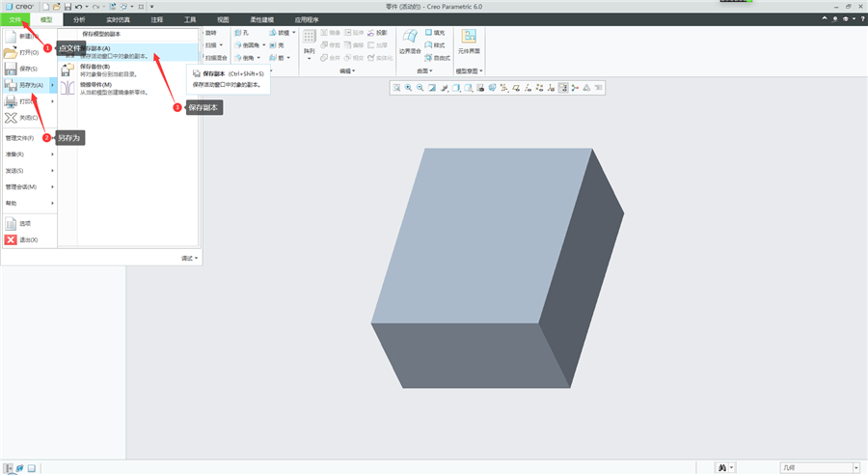868x475 pixels.
Task: Click the open folder icon in quick access toolbar
Action: click(x=57, y=7)
